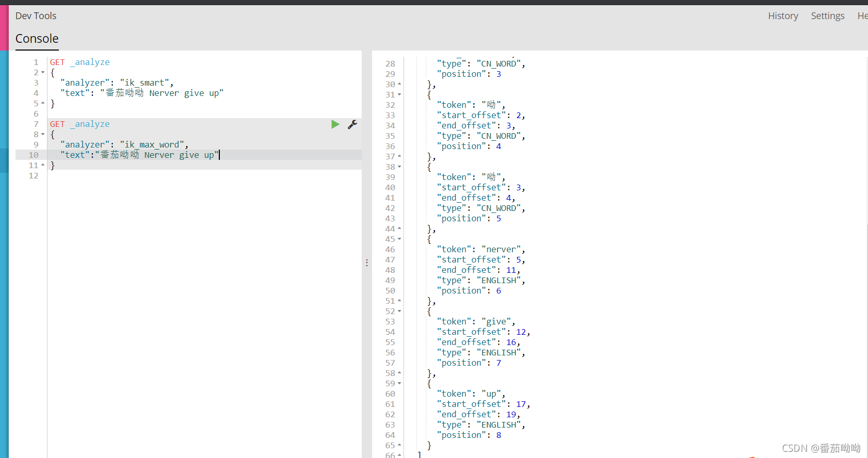This screenshot has width=868, height=458.
Task: Toggle fold arrow at response line 58
Action: (399, 373)
